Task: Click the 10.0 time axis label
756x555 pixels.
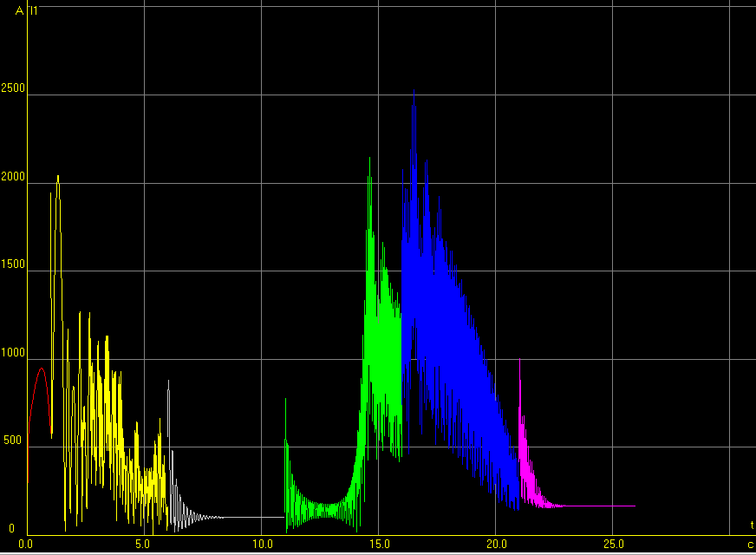Action: coord(263,545)
